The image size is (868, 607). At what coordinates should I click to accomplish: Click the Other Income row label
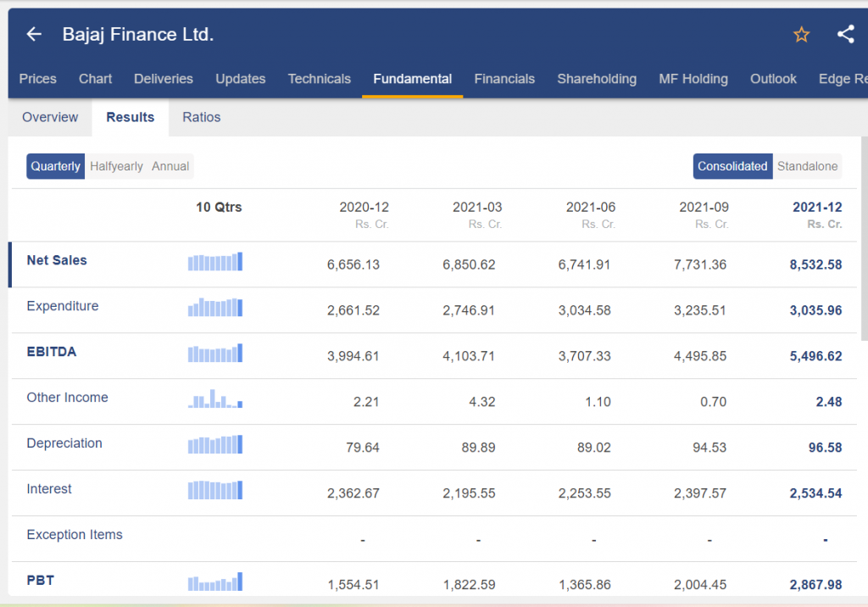click(x=68, y=397)
